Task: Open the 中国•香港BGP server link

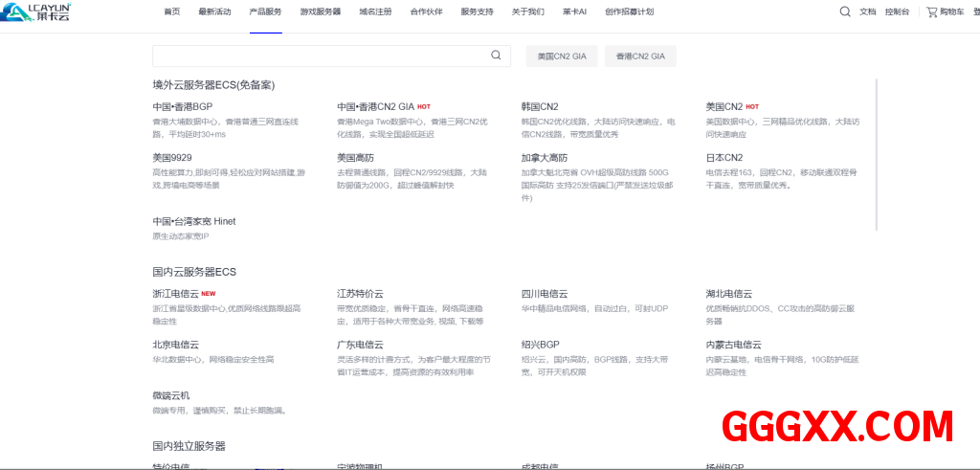Action: tap(182, 106)
